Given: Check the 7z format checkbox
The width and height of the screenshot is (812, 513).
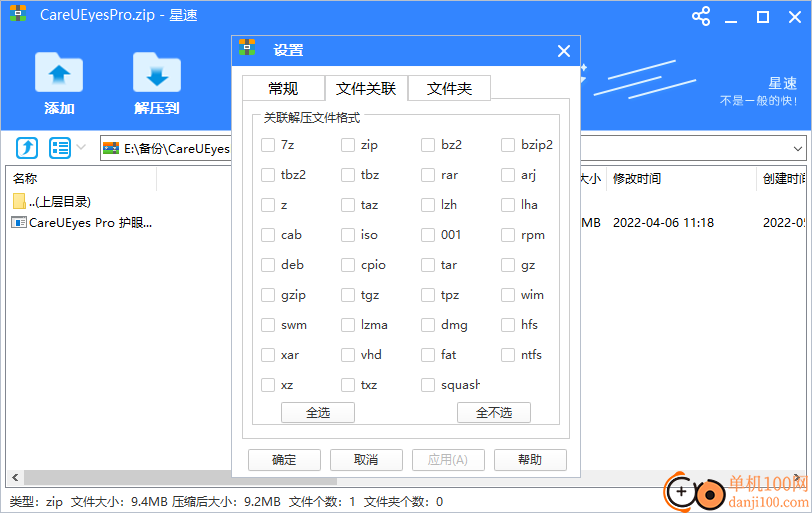Looking at the screenshot, I should pyautogui.click(x=268, y=145).
